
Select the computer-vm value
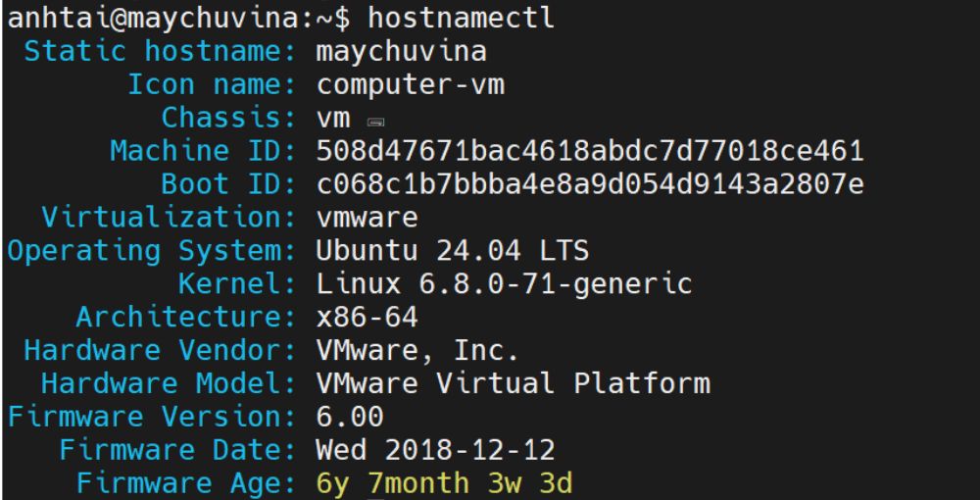410,84
